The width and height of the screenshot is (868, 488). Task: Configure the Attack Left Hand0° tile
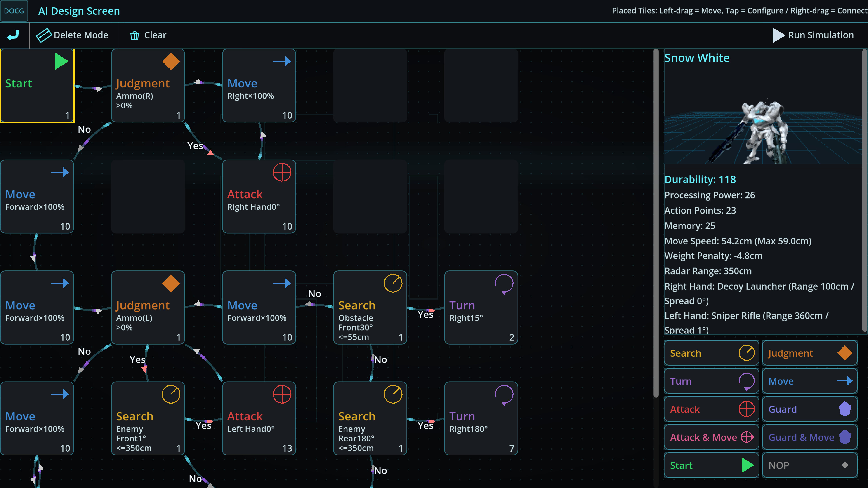pyautogui.click(x=259, y=418)
